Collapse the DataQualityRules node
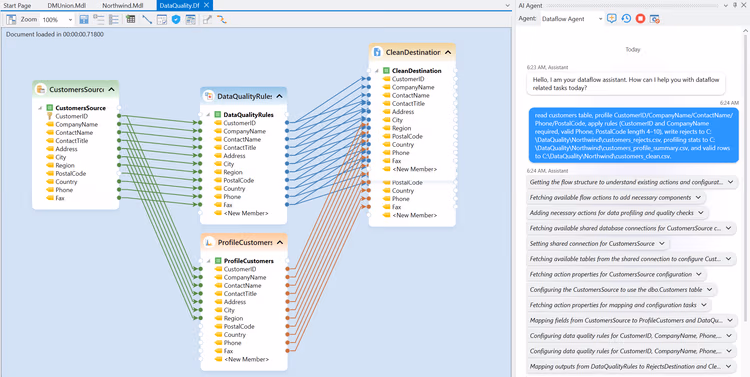The image size is (750, 377). (280, 96)
